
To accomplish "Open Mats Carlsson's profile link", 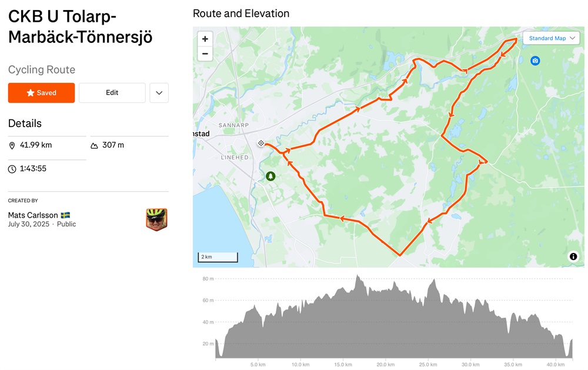I will pos(33,215).
